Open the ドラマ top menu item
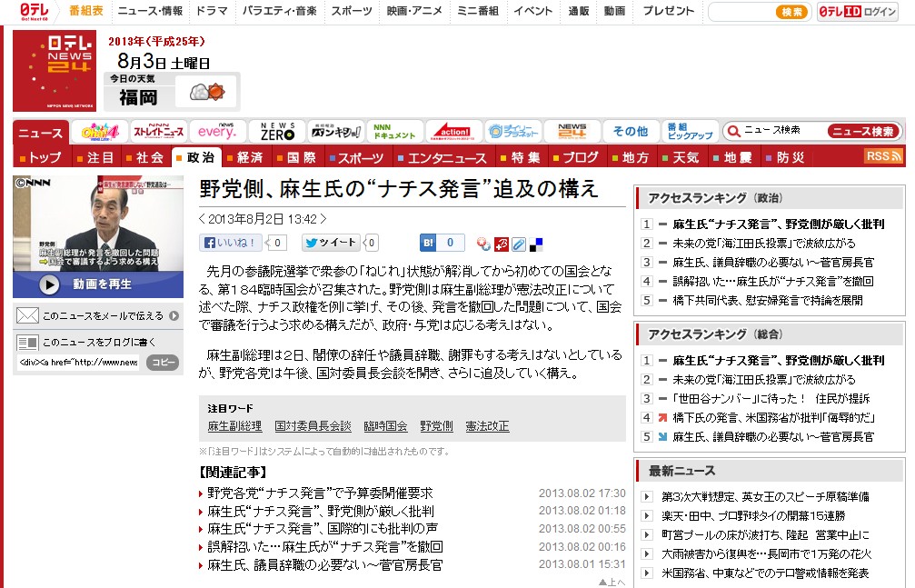 211,11
